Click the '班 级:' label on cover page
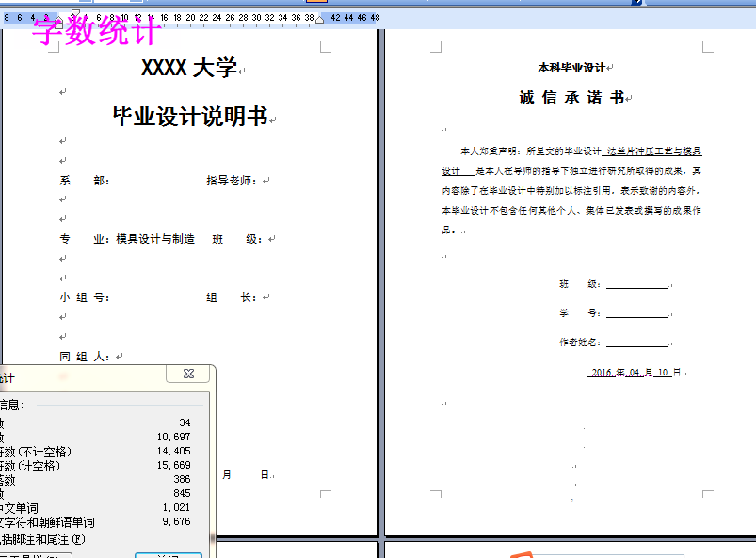The width and height of the screenshot is (756, 558). [237, 239]
